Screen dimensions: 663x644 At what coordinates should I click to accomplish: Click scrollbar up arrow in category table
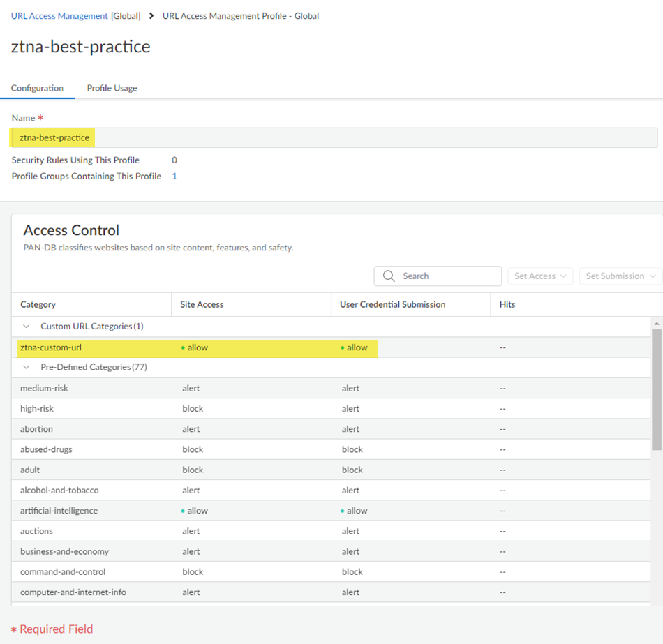pyautogui.click(x=656, y=324)
